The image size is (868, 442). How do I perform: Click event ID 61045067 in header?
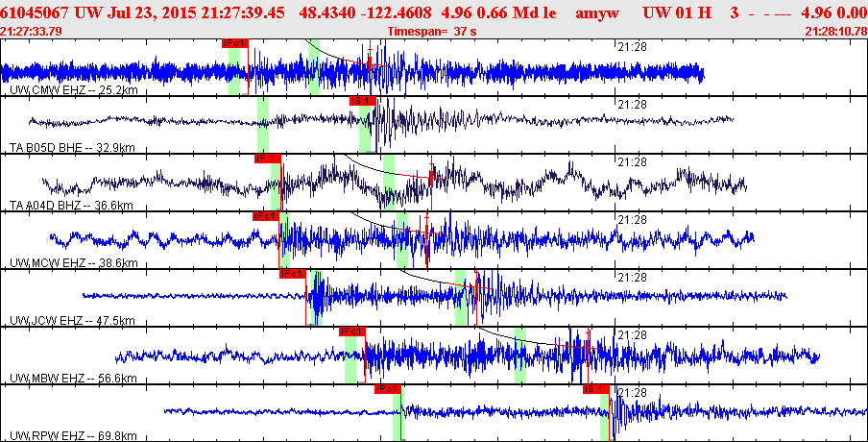coord(35,13)
